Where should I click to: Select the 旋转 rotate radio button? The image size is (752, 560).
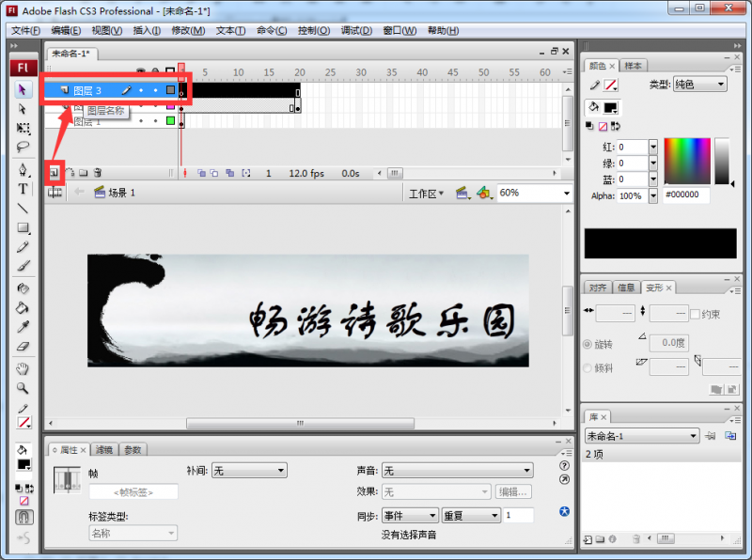pyautogui.click(x=587, y=344)
